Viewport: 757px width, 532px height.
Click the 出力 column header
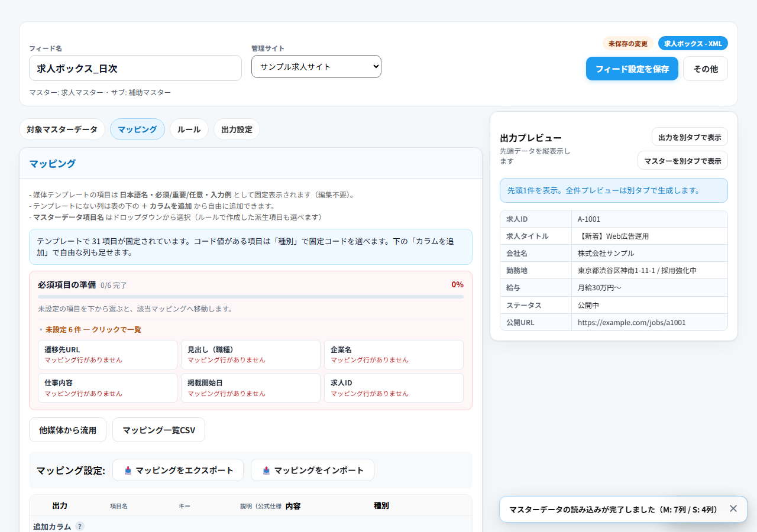pyautogui.click(x=60, y=505)
